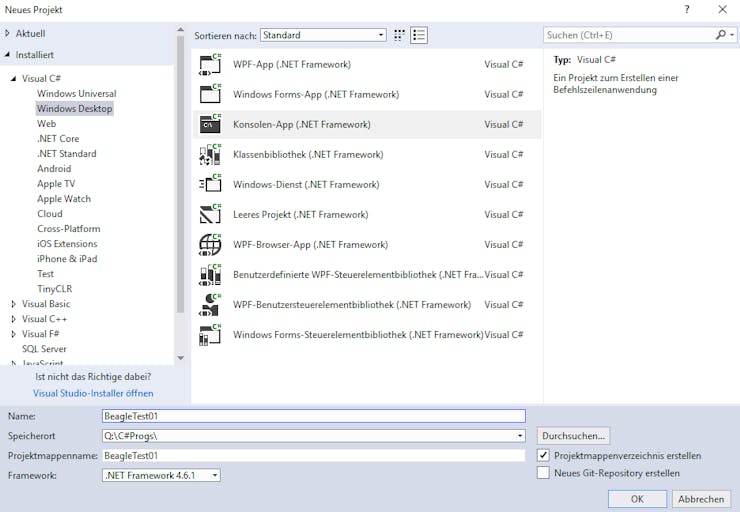The height and width of the screenshot is (512, 740).
Task: Click the Klassenbibliothek template icon
Action: click(x=210, y=155)
